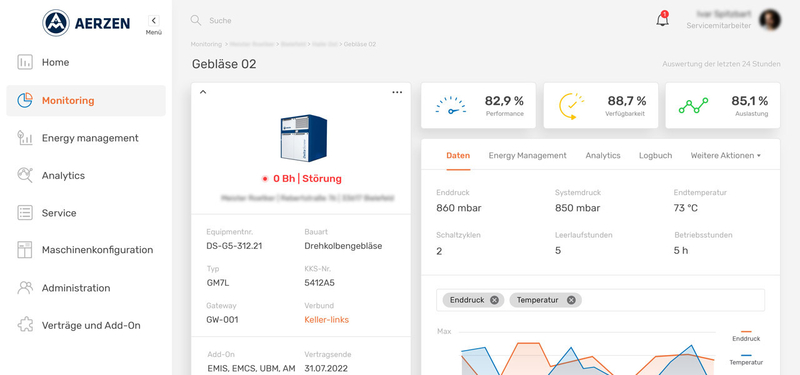Click the GM7L type value
The image size is (800, 375).
point(217,283)
